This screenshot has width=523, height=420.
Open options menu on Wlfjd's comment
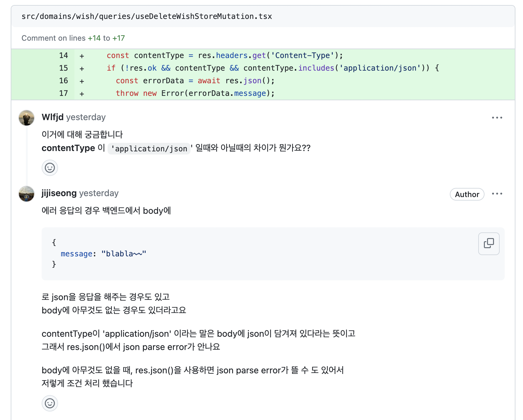coord(497,117)
